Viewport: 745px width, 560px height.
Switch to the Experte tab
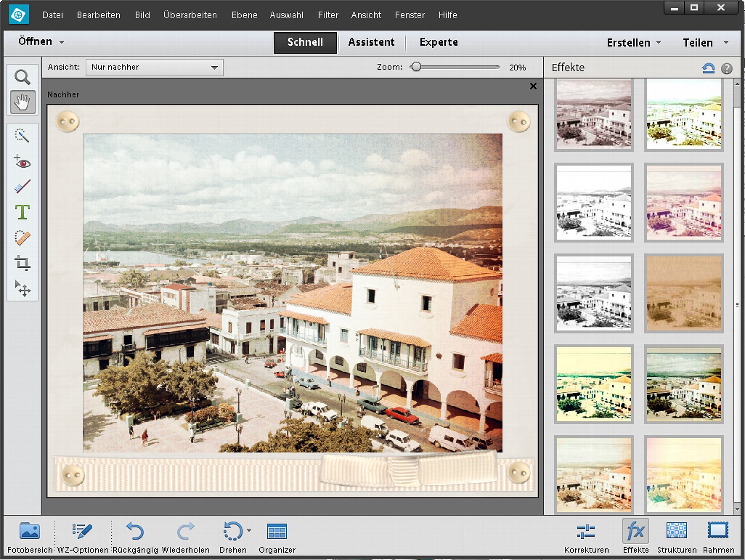(x=438, y=42)
